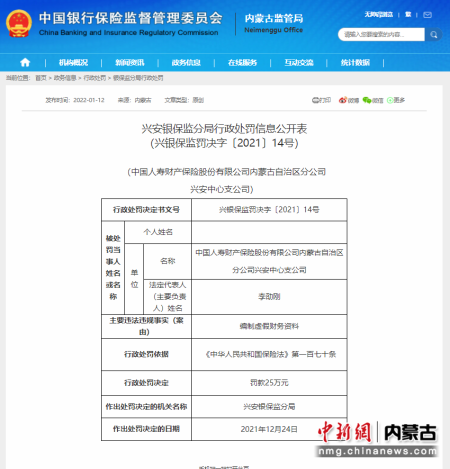Click the 内蒙古监管局 office title

click(x=274, y=18)
